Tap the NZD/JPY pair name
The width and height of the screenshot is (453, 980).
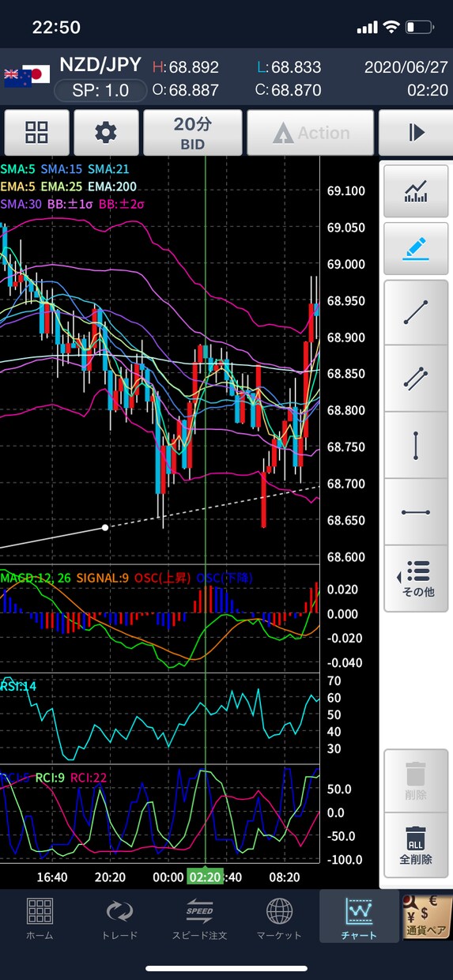point(100,65)
